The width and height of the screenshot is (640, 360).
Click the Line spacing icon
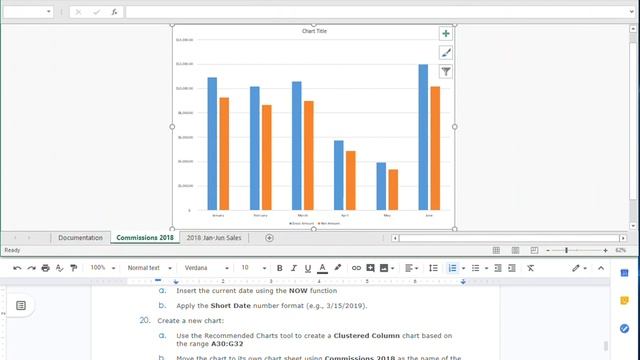433,268
